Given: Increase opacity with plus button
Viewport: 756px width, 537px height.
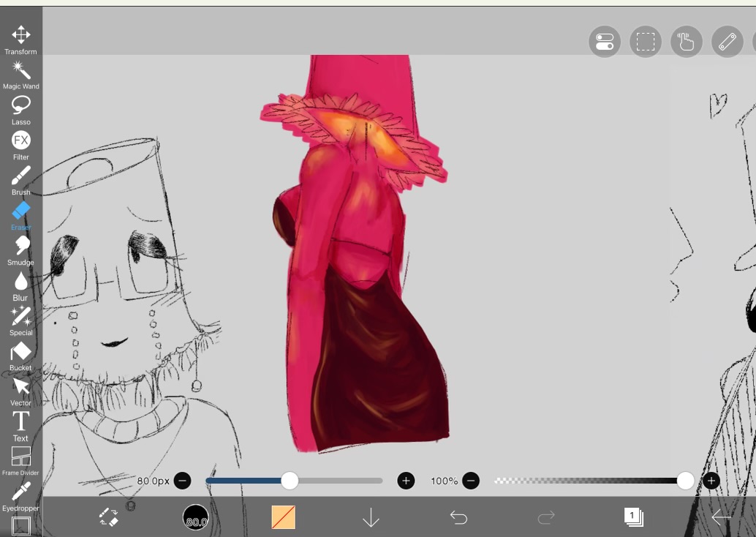Looking at the screenshot, I should click(711, 481).
